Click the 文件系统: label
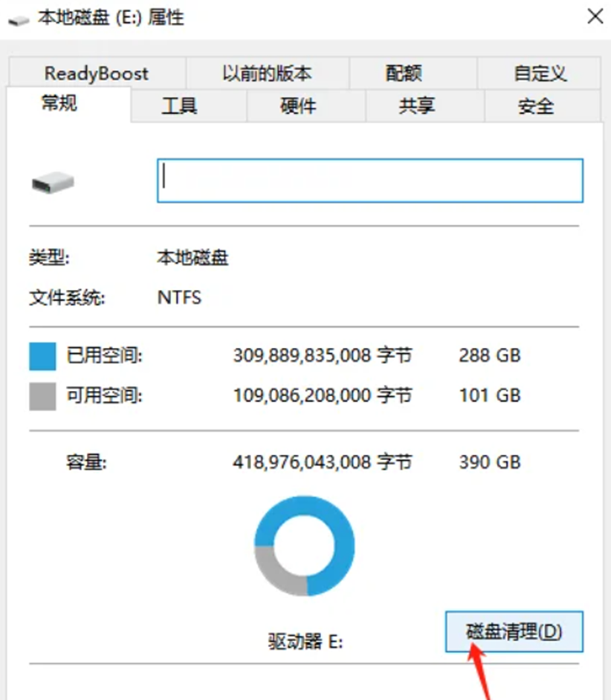This screenshot has height=700, width=611. [67, 297]
